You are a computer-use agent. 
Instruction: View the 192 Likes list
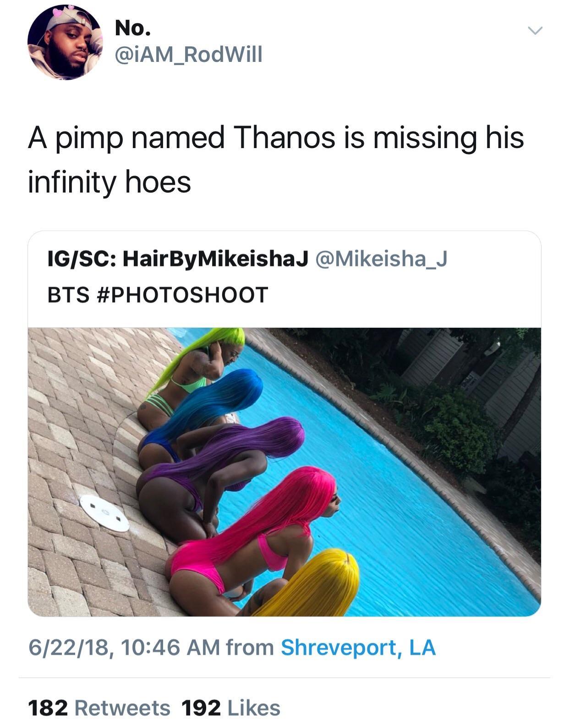tap(231, 707)
